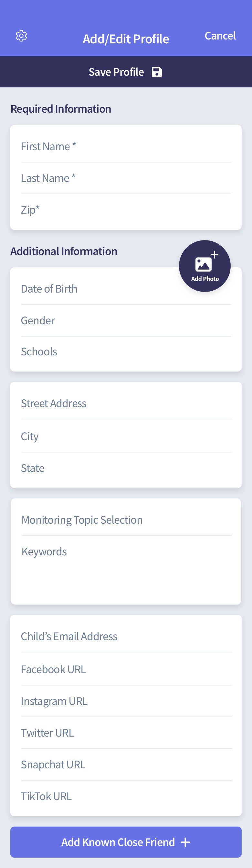Click the floppy disk save icon

coord(157,72)
